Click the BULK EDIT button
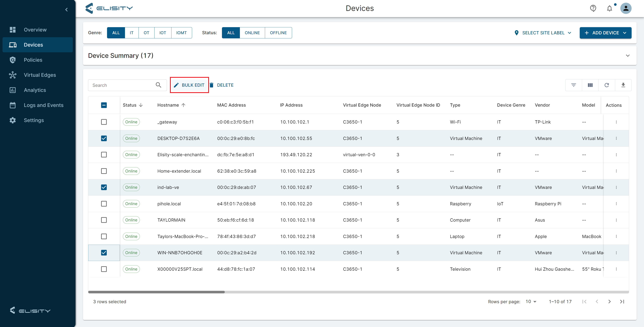 point(189,85)
